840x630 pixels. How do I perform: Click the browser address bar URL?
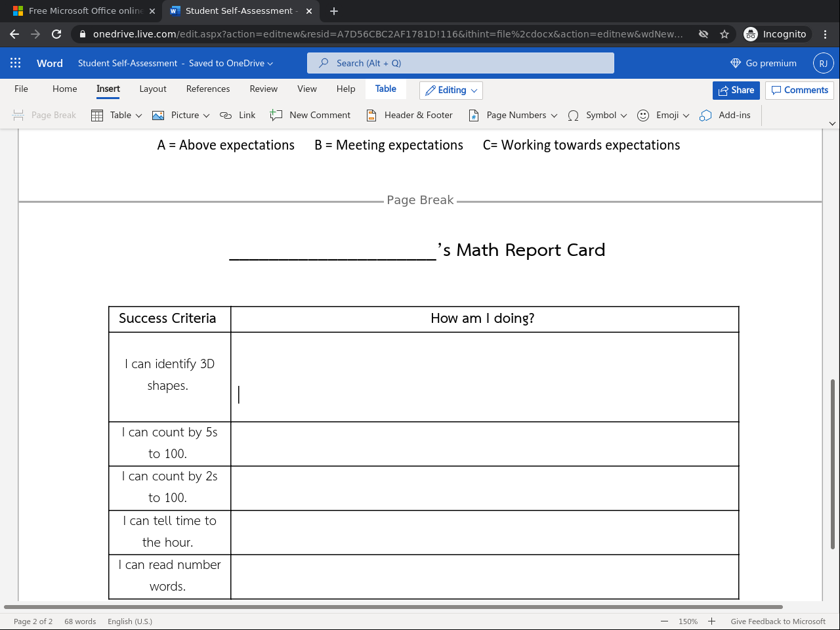coord(387,34)
